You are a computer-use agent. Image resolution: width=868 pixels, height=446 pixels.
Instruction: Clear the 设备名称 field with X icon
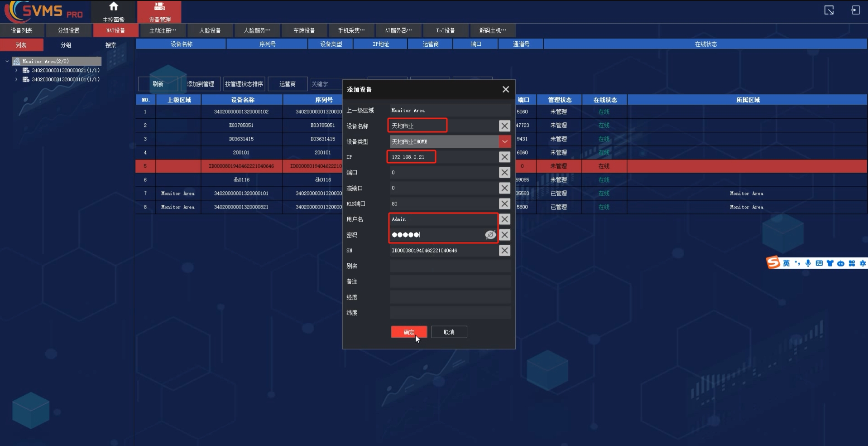(x=504, y=126)
